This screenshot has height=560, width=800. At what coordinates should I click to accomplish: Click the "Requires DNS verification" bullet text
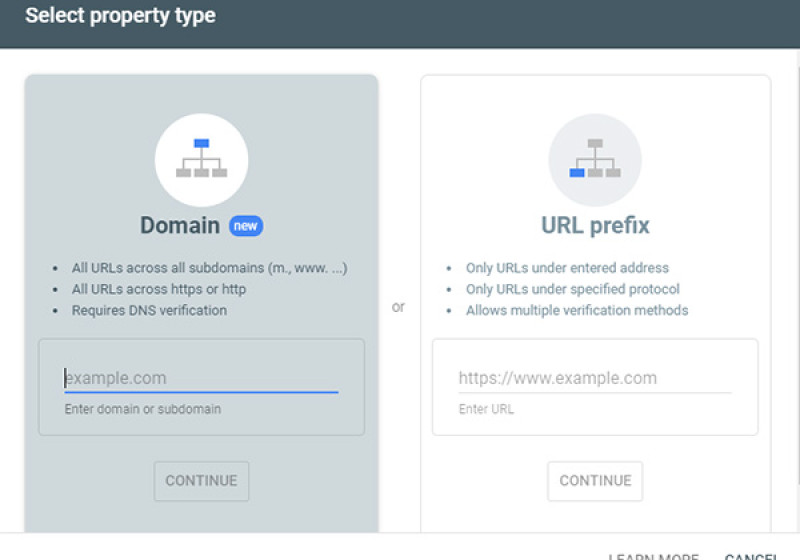click(149, 310)
